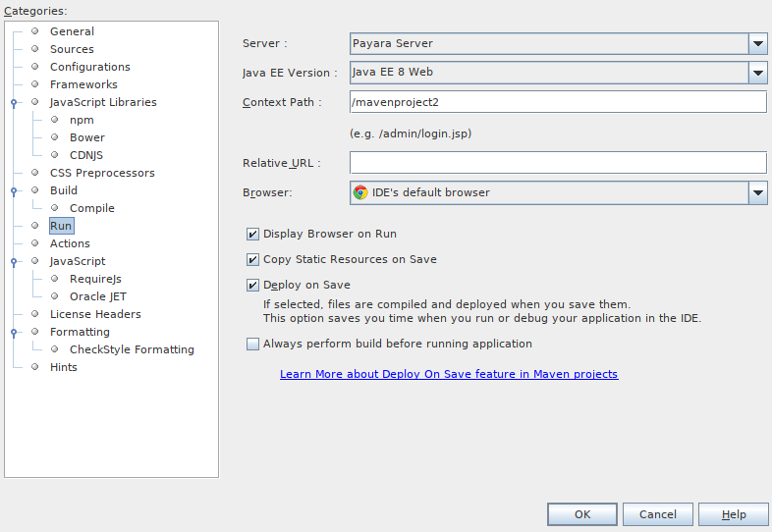Image resolution: width=772 pixels, height=532 pixels.
Task: Disable Display Browser on Run
Action: click(x=252, y=234)
